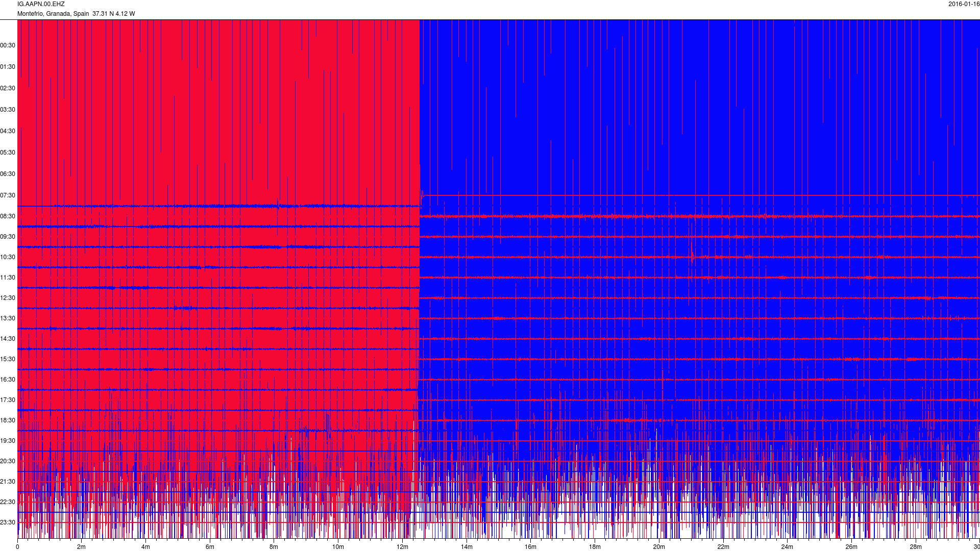Viewport: 980px width, 551px height.
Task: Click the 12m minute axis label
Action: pyautogui.click(x=402, y=547)
